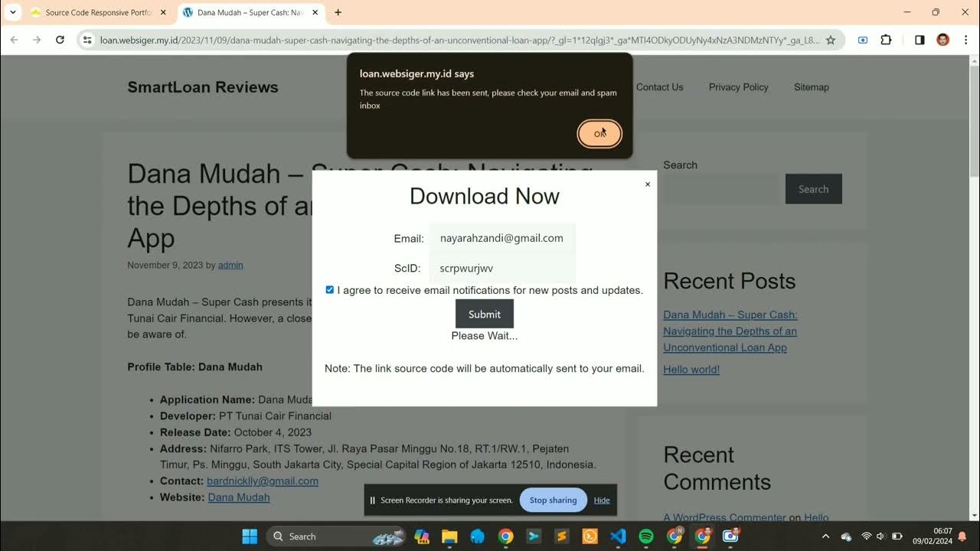Open A WordPress Commenter link
Viewport: 980px width, 551px height.
click(x=725, y=517)
